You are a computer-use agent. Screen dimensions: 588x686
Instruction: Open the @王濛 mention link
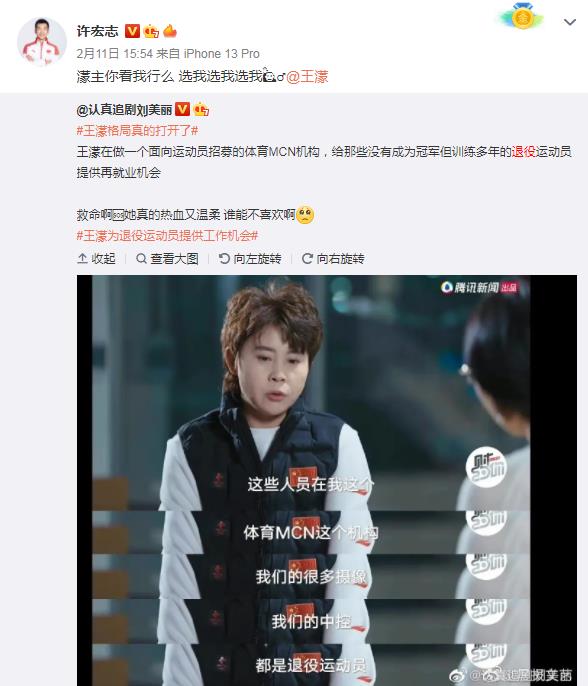(x=307, y=77)
